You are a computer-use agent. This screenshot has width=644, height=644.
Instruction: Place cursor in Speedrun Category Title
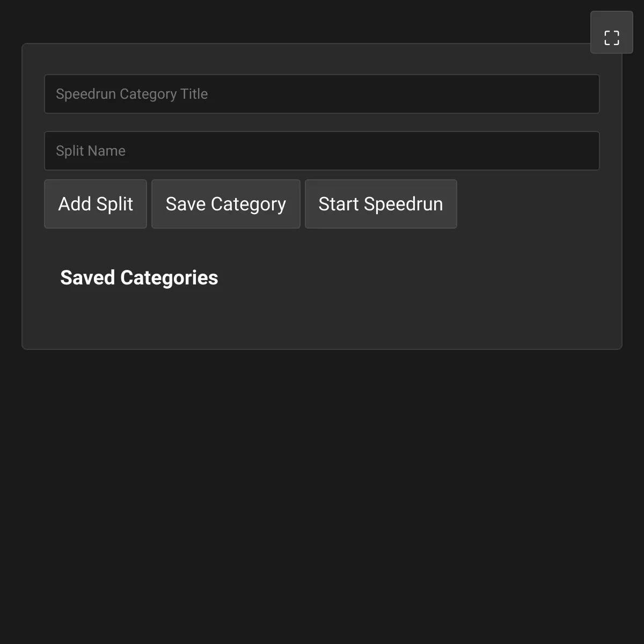coord(322,94)
